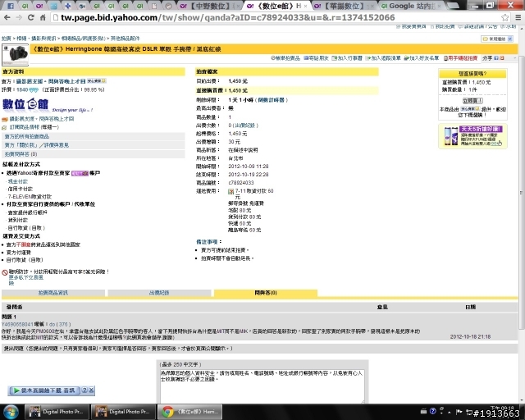Open second Digital Photo Pr... taskbar item
The height and width of the screenshot is (420, 525).
click(124, 412)
